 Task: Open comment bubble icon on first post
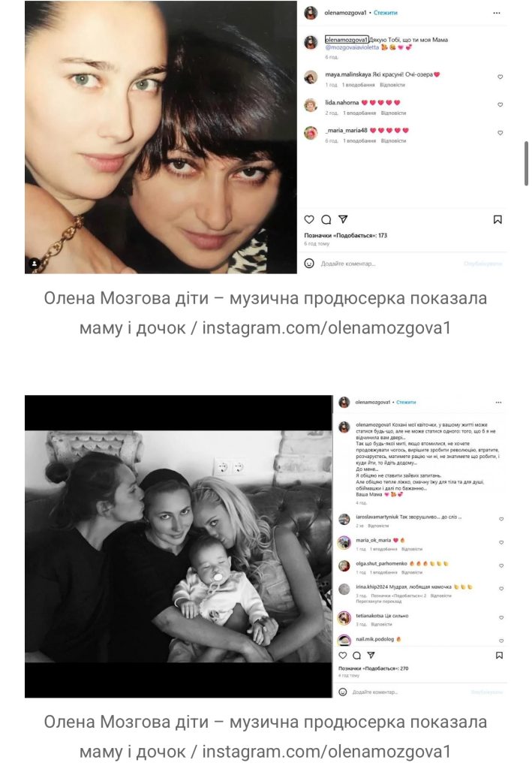click(326, 219)
